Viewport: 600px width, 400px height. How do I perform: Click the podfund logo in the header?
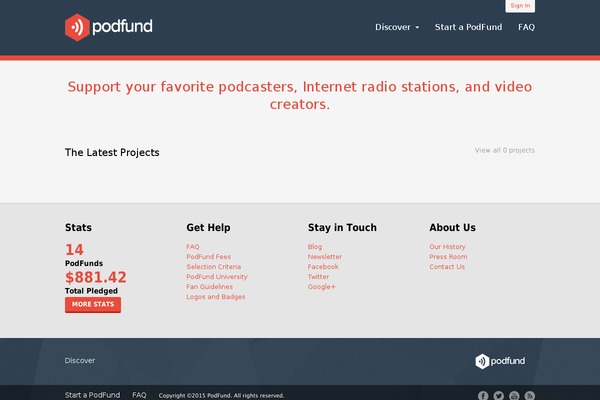pos(109,27)
